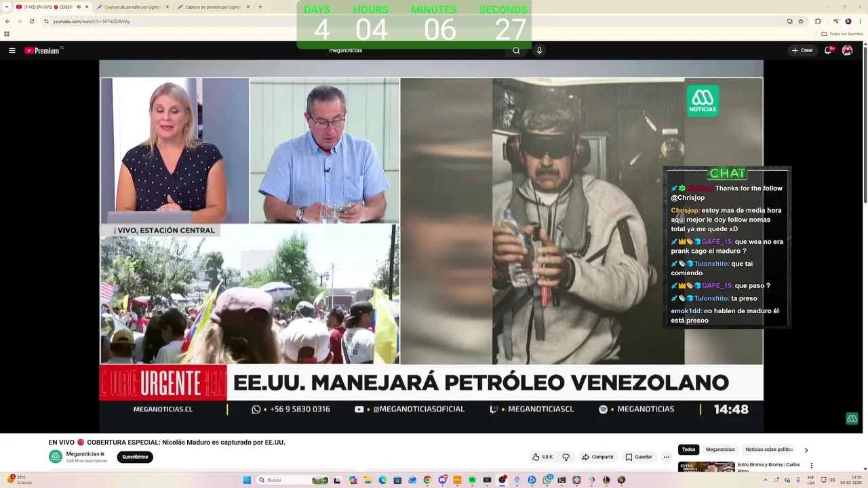The image size is (868, 488).
Task: Click the YouTube search magnifier button
Action: click(516, 50)
